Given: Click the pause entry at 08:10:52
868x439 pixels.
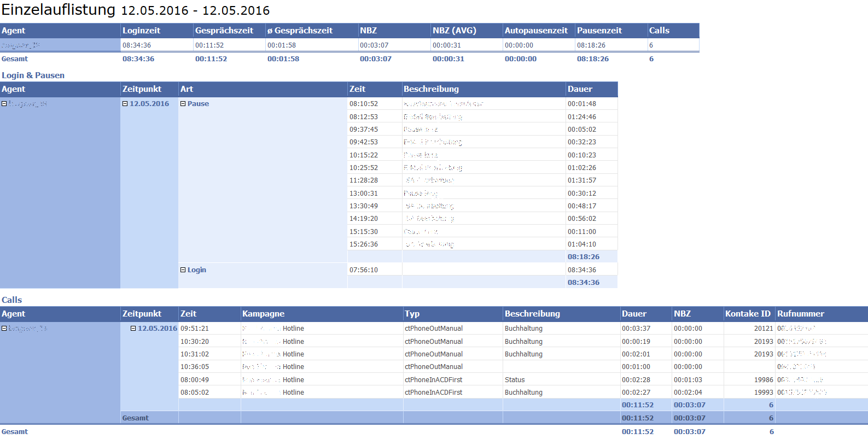Looking at the screenshot, I should pyautogui.click(x=364, y=104).
